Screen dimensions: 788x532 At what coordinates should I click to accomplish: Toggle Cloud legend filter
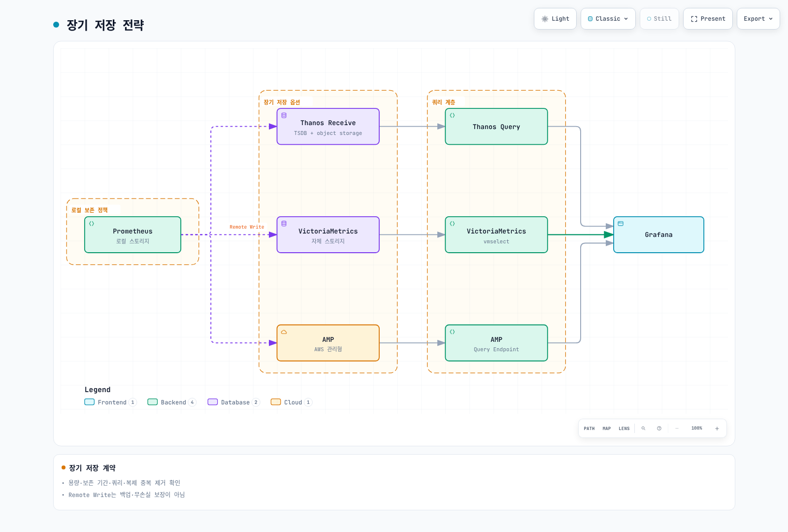coord(292,402)
